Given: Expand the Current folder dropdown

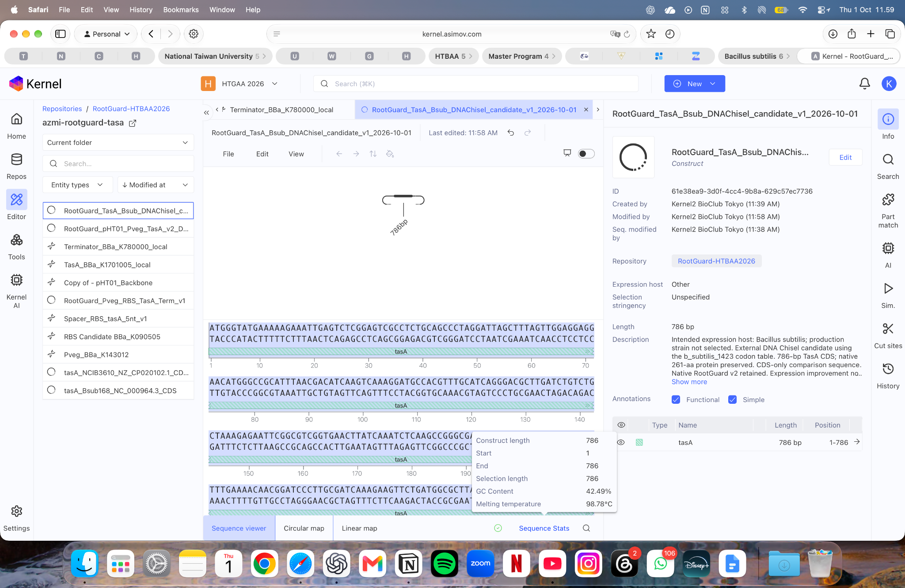Looking at the screenshot, I should point(118,142).
